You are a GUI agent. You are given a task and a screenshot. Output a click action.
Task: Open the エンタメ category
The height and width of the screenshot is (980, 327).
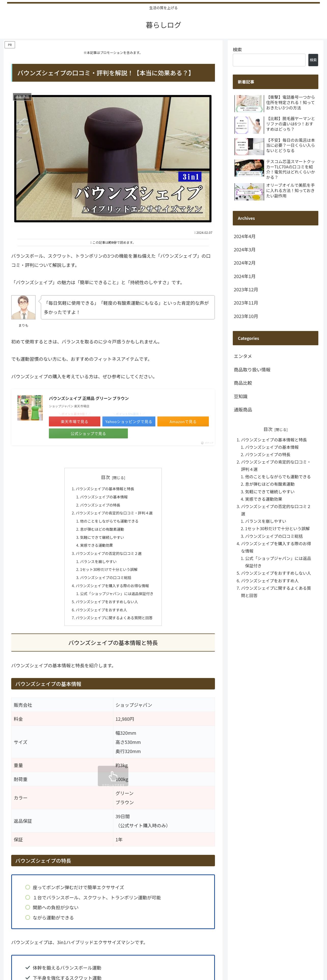(243, 356)
